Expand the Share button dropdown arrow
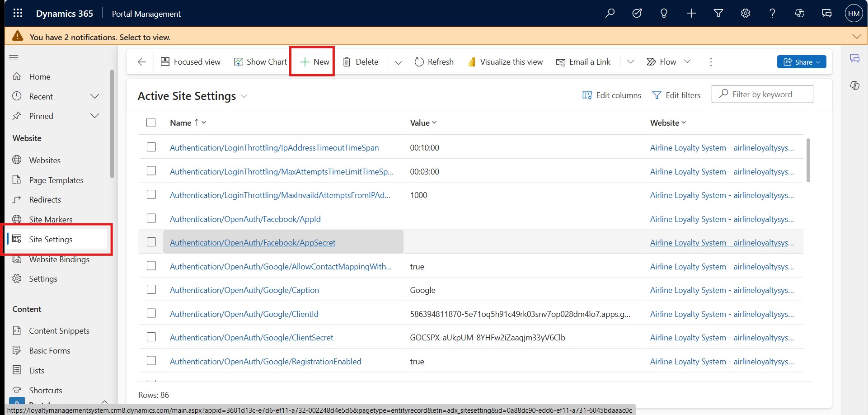The image size is (868, 415). click(x=818, y=61)
